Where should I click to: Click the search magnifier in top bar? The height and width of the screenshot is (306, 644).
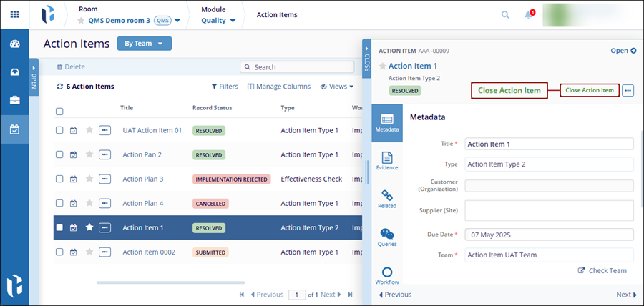505,15
